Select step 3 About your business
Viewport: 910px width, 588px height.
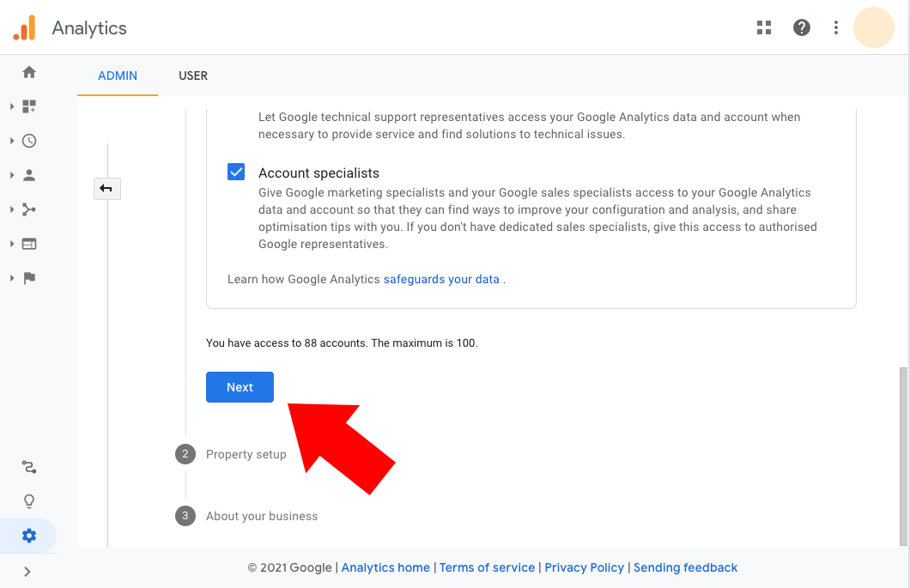point(246,516)
